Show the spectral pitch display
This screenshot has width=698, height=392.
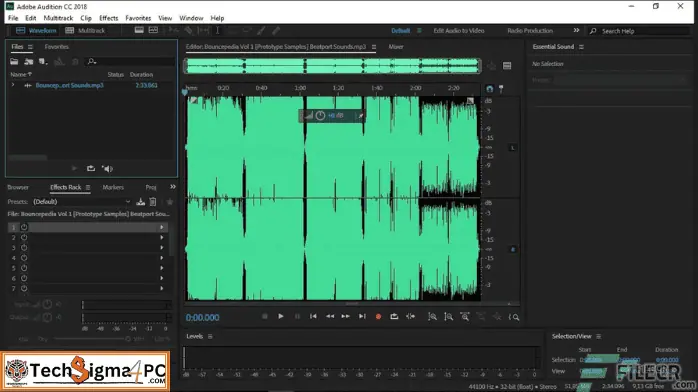coord(154,30)
